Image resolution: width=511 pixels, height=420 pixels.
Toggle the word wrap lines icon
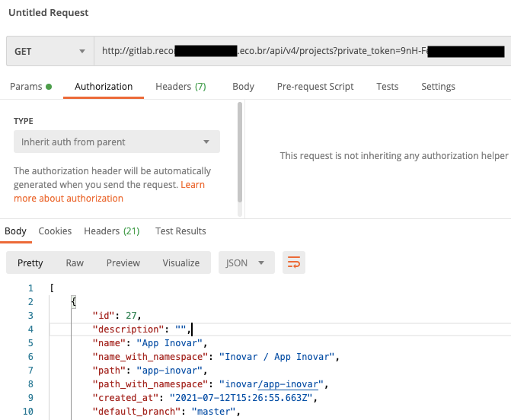pyautogui.click(x=294, y=262)
